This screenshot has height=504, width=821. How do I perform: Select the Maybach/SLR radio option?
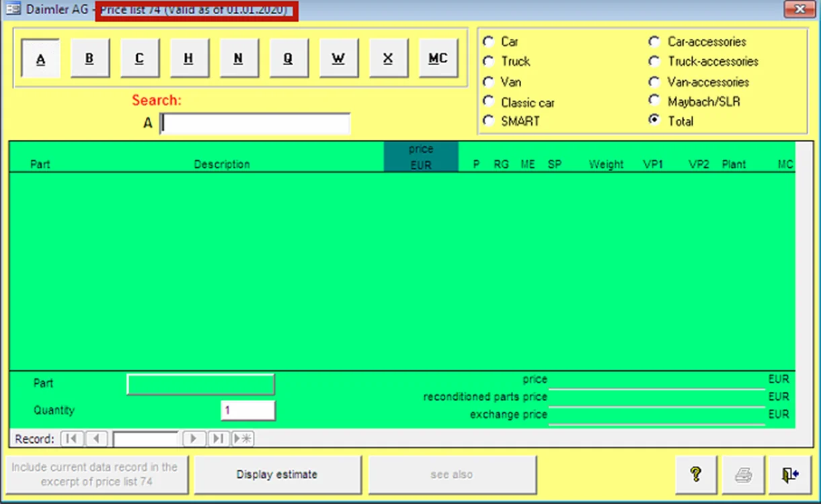point(654,100)
